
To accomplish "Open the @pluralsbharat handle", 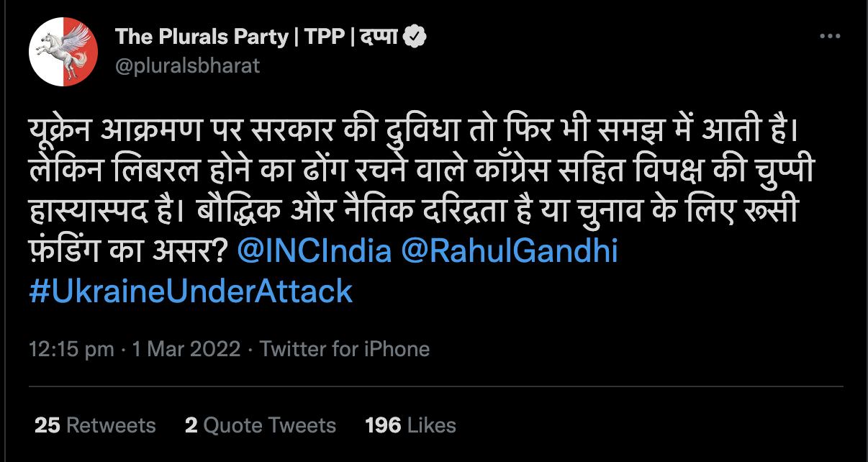I will tap(187, 65).
